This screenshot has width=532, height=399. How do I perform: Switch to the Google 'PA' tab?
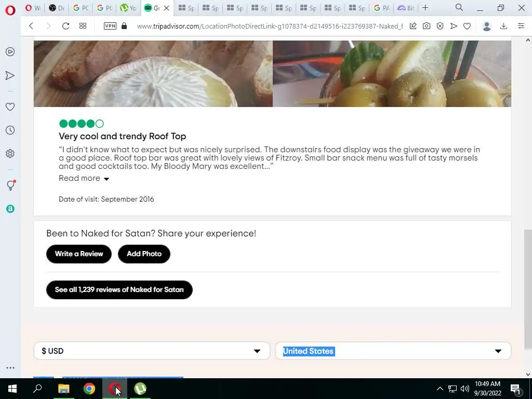click(381, 8)
